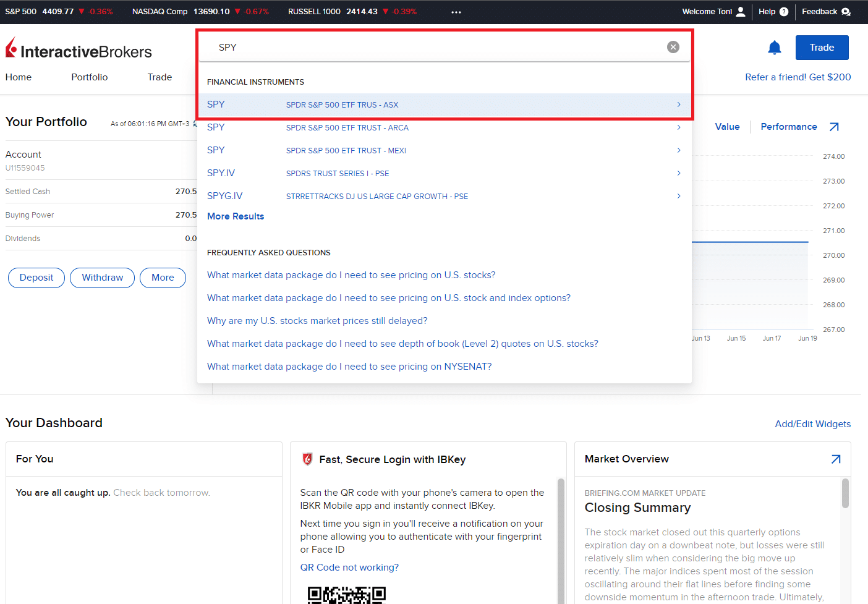Expand the portfolio chart arrow icon
The image size is (868, 604).
(x=834, y=127)
